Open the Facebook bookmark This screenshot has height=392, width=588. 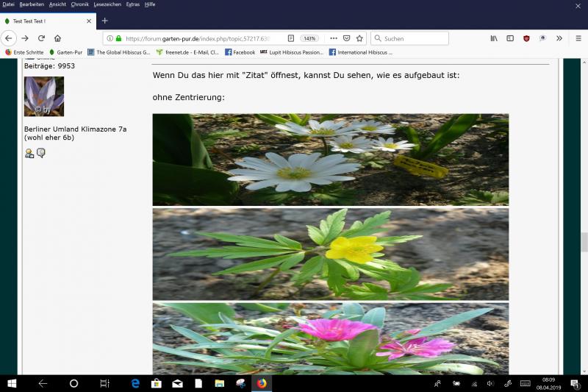(240, 52)
